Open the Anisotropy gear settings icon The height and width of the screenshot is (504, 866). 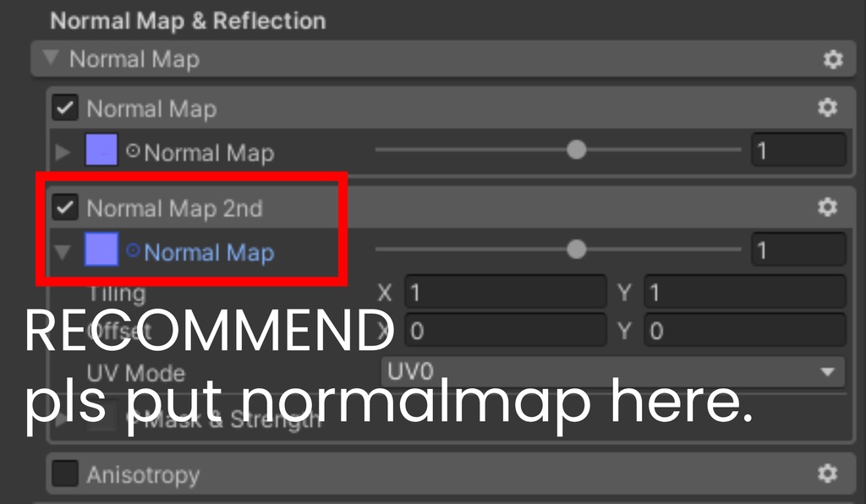click(827, 473)
